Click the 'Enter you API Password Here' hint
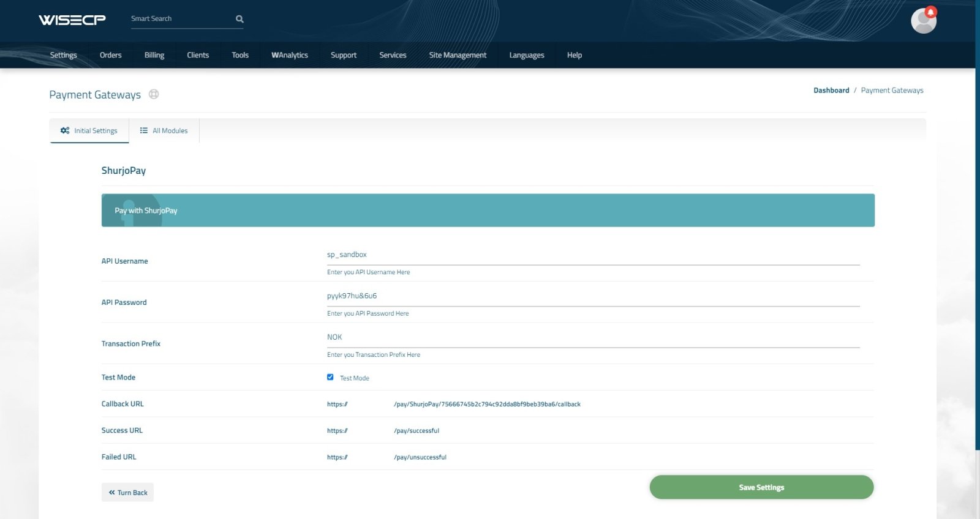Image resolution: width=980 pixels, height=519 pixels. [x=368, y=313]
